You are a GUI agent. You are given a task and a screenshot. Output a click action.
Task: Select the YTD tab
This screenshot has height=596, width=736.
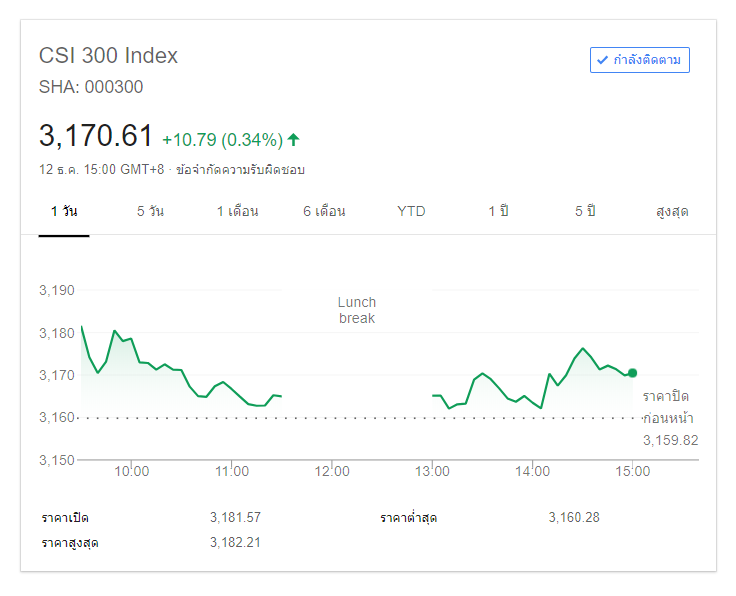[x=411, y=211]
